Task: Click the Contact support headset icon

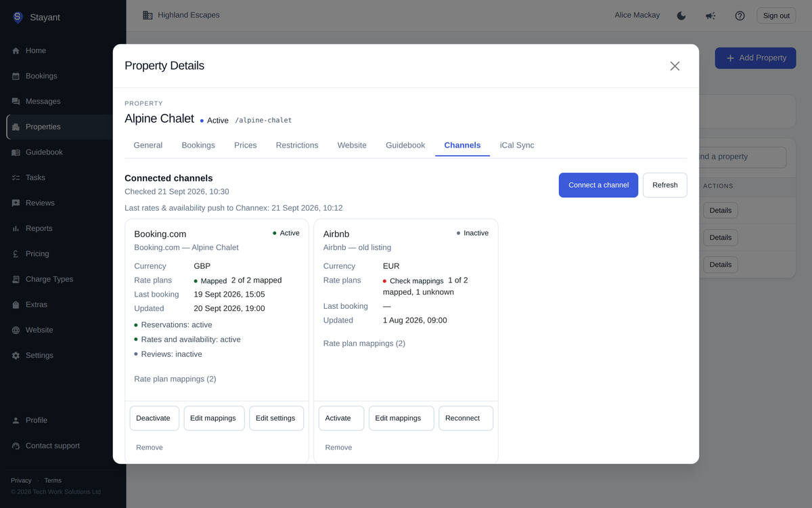Action: [x=16, y=446]
